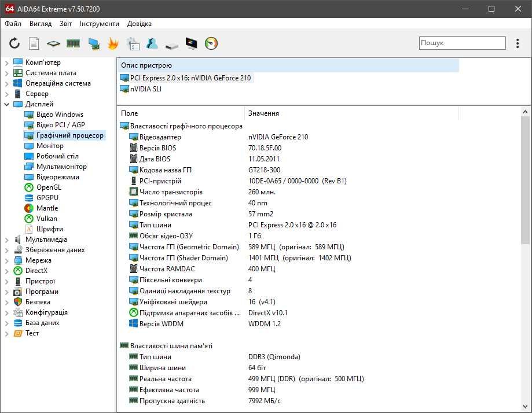Open the Звіт menu
Image resolution: width=532 pixels, height=413 pixels.
coord(65,24)
